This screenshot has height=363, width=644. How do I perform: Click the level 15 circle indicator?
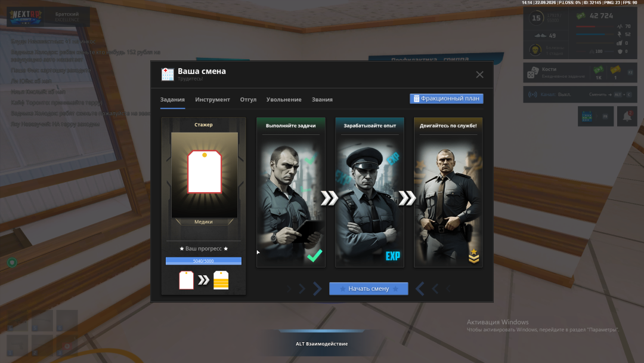coord(536,18)
